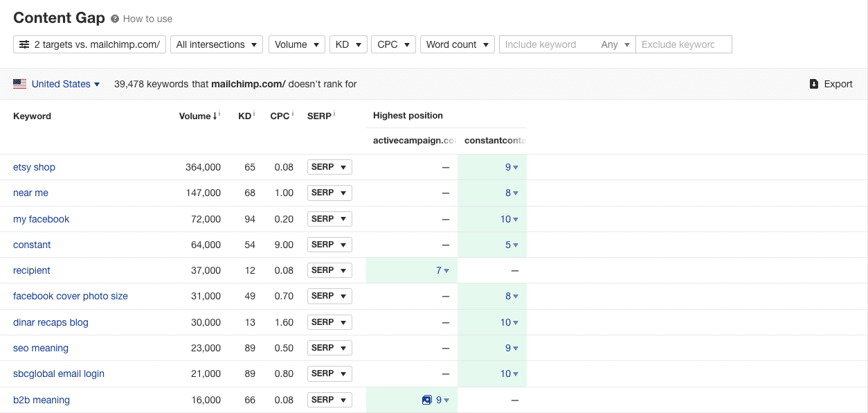The image size is (868, 413).
Task: Expand SERP dropdown for constant
Action: (x=329, y=245)
